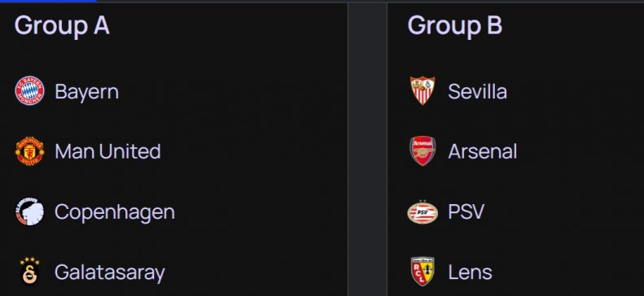Click the Group A heading
This screenshot has width=644, height=296.
[62, 25]
